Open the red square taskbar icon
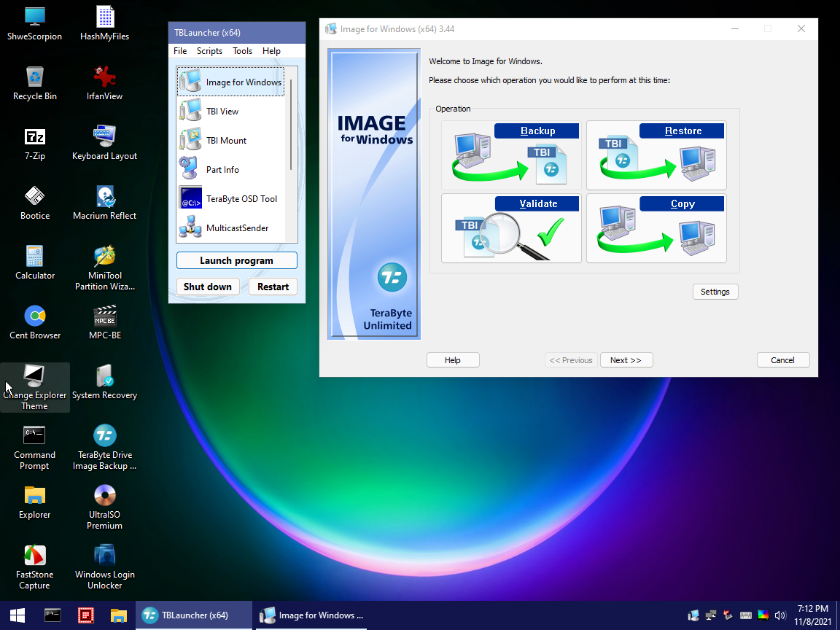Screen dimensions: 840x630 (x=86, y=615)
